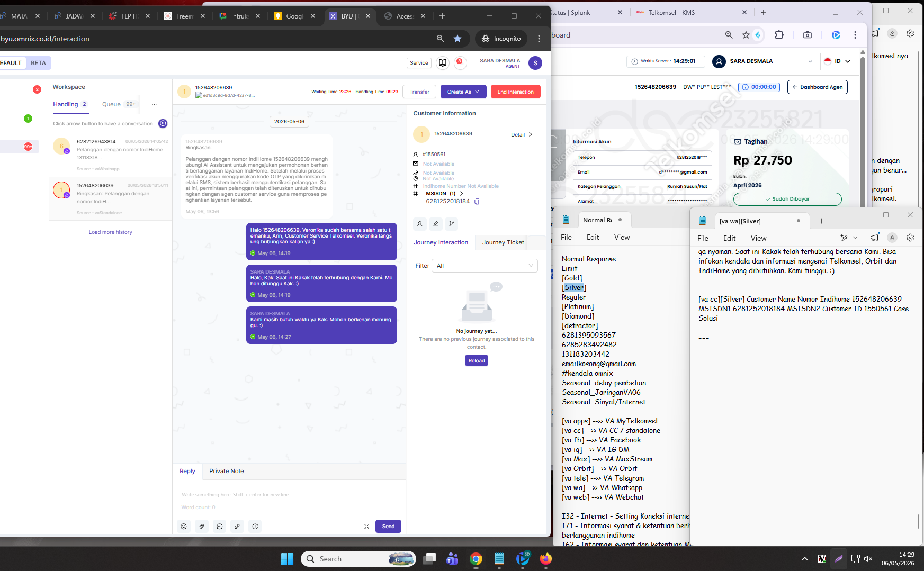Image resolution: width=924 pixels, height=571 pixels.
Task: Open View menu in Normal Response Notepad
Action: click(622, 238)
